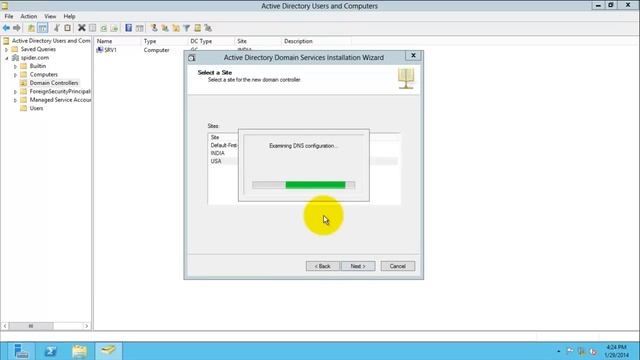640x360 pixels.
Task: Click the Refresh toolbar icon
Action: (x=104, y=28)
